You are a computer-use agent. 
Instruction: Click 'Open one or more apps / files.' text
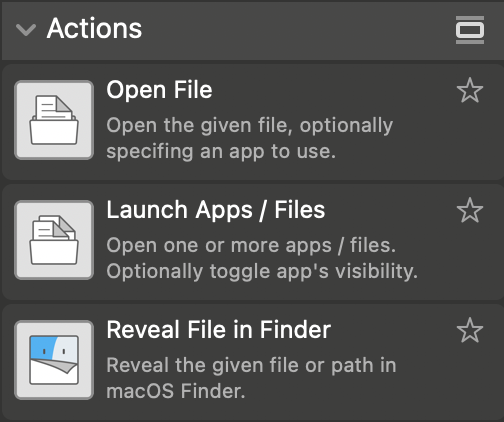(x=251, y=246)
